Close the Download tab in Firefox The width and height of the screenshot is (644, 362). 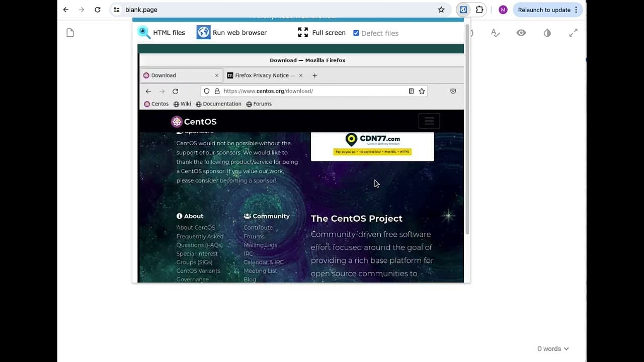(217, 75)
